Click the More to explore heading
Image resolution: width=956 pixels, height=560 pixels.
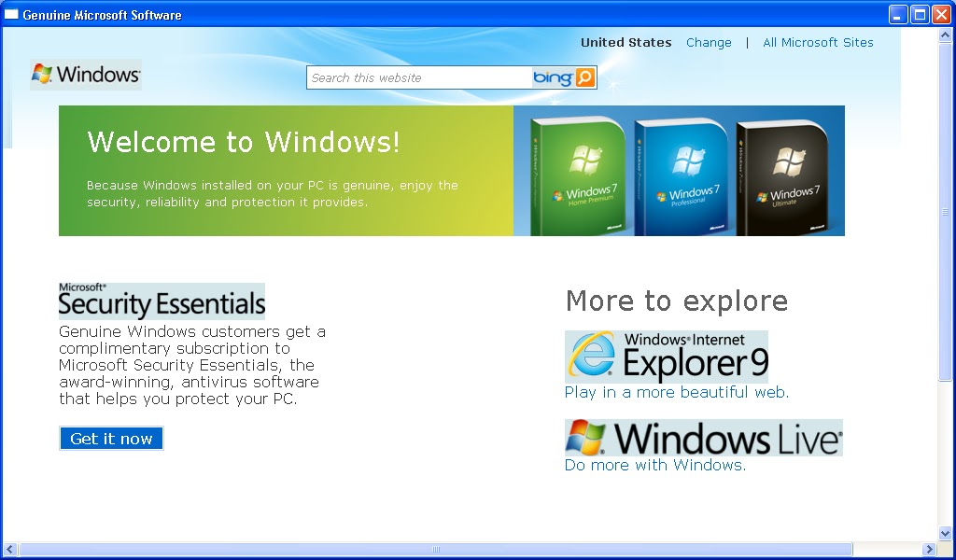click(x=676, y=301)
